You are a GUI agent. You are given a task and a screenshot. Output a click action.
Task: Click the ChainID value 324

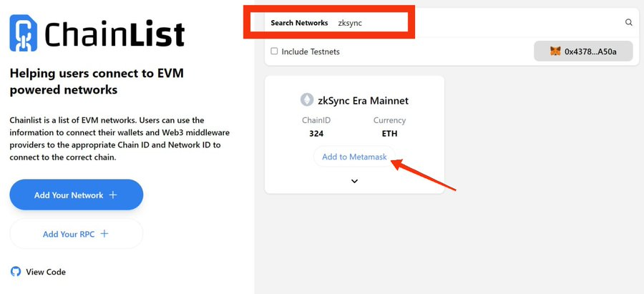click(316, 134)
